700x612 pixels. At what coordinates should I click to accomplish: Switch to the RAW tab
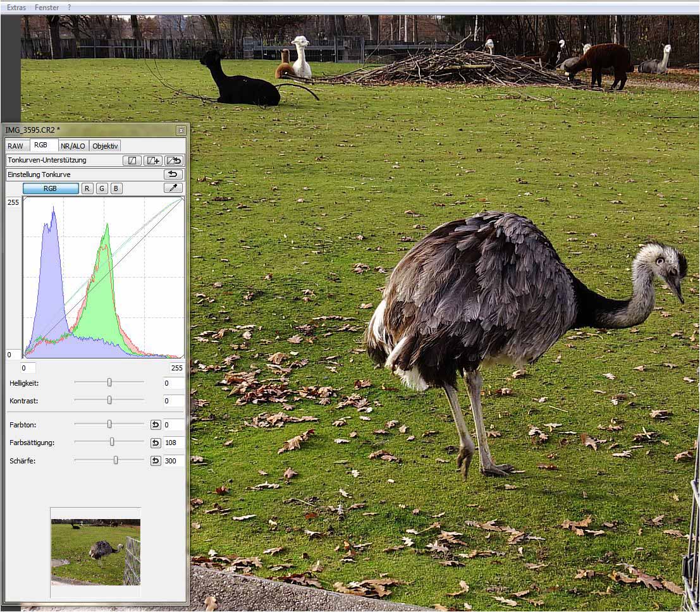pos(16,146)
